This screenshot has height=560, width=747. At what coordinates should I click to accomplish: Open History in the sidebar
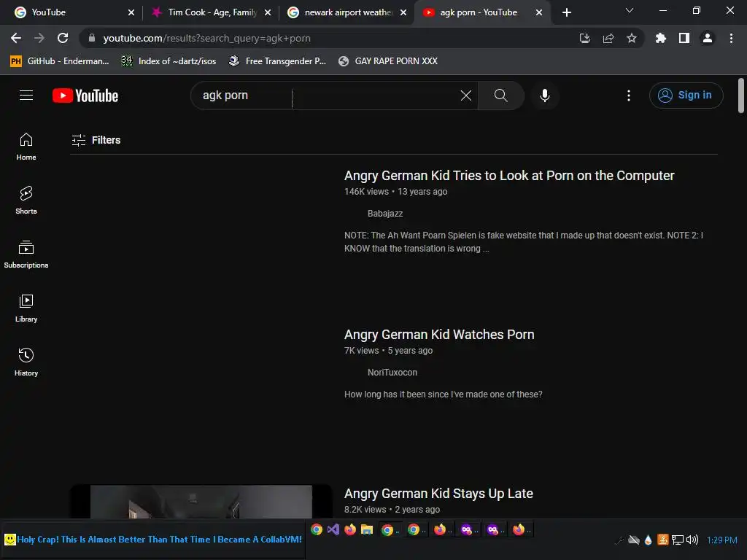26,362
